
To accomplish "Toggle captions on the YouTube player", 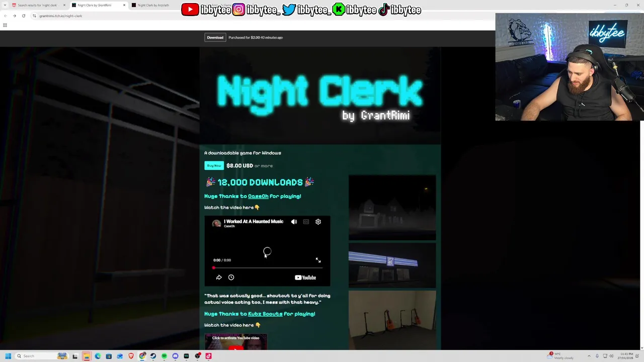I will 306,222.
